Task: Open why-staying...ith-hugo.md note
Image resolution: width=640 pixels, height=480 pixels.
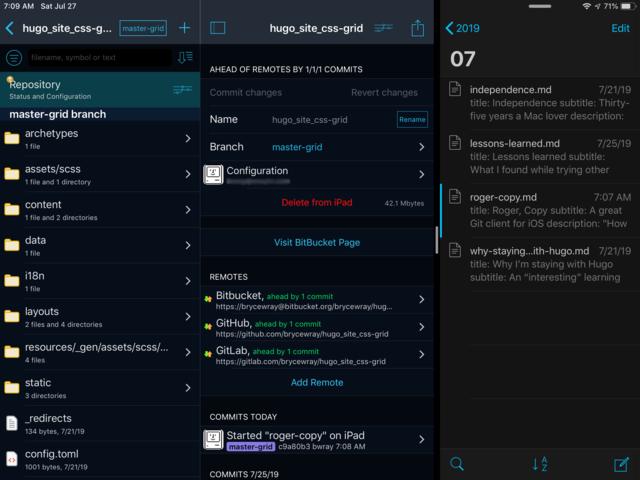Action: (x=540, y=264)
